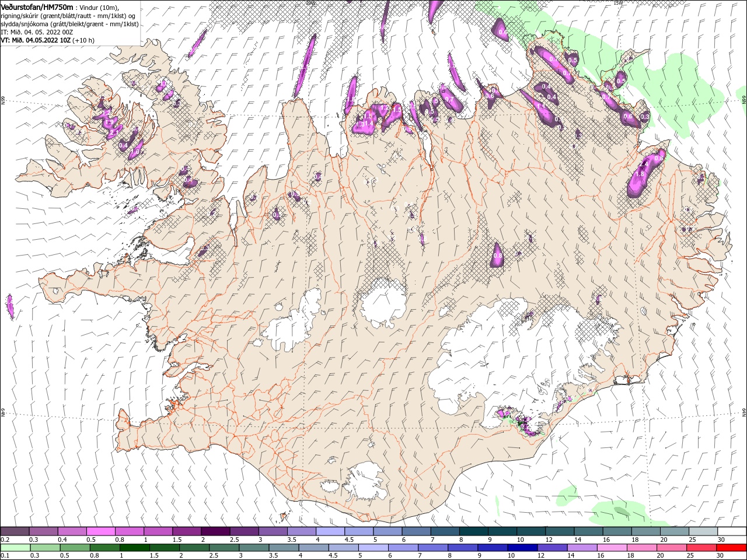Pick the dark green swatch between bottom-row 1 and 1.5
The image size is (747, 560).
pos(134,548)
